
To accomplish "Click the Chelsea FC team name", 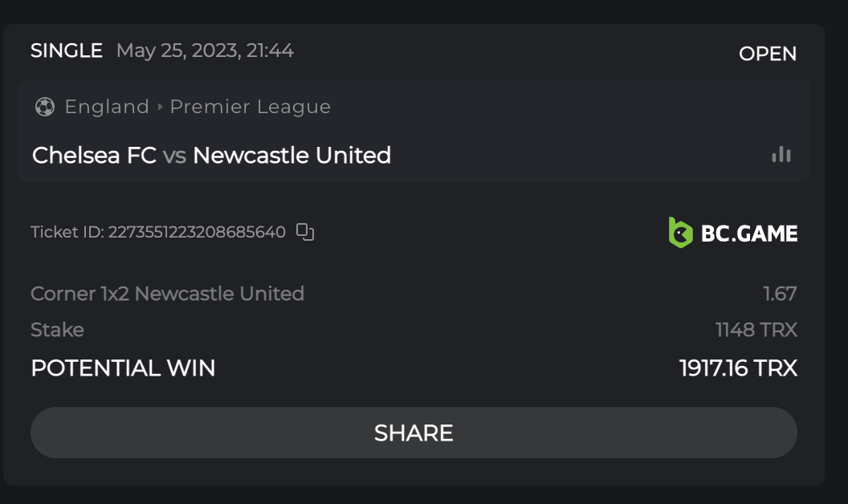I will tap(94, 155).
